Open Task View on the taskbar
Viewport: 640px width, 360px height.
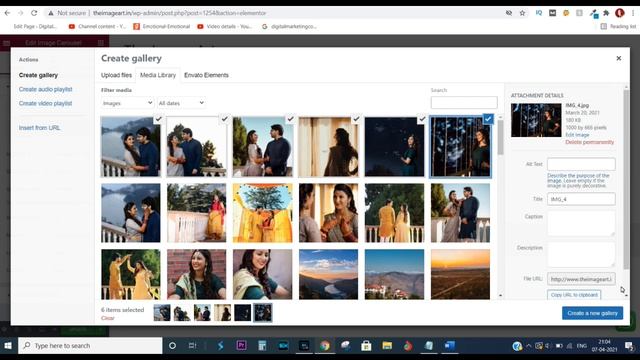(192, 346)
